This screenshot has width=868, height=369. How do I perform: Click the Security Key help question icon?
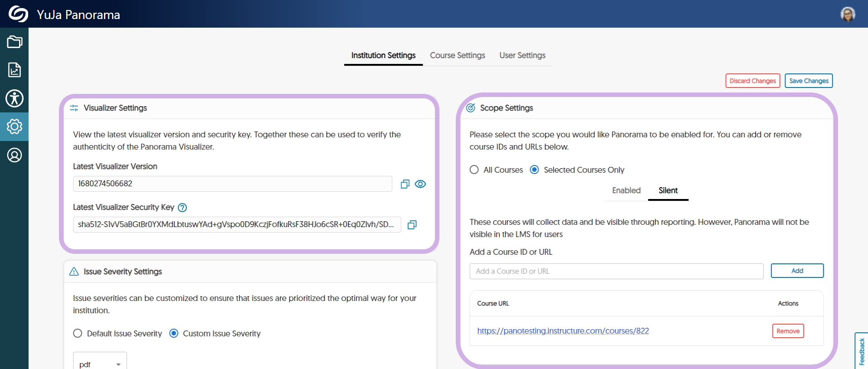(182, 208)
